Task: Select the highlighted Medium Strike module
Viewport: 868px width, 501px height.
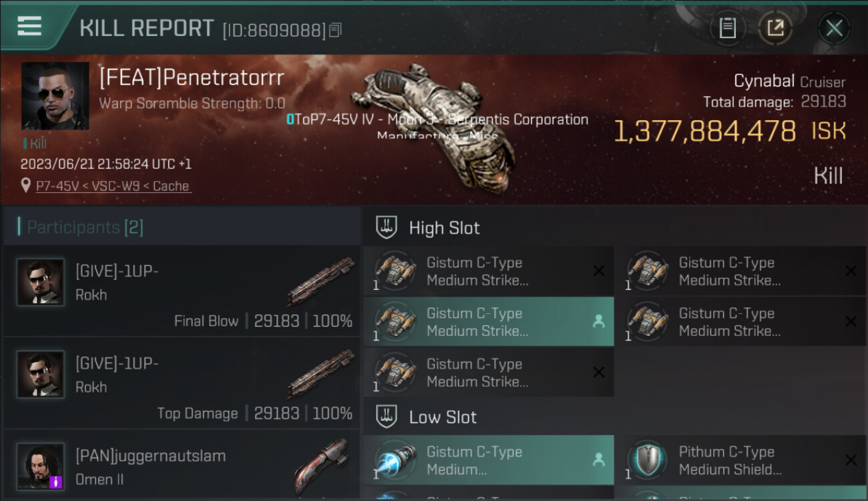Action: pyautogui.click(x=488, y=322)
